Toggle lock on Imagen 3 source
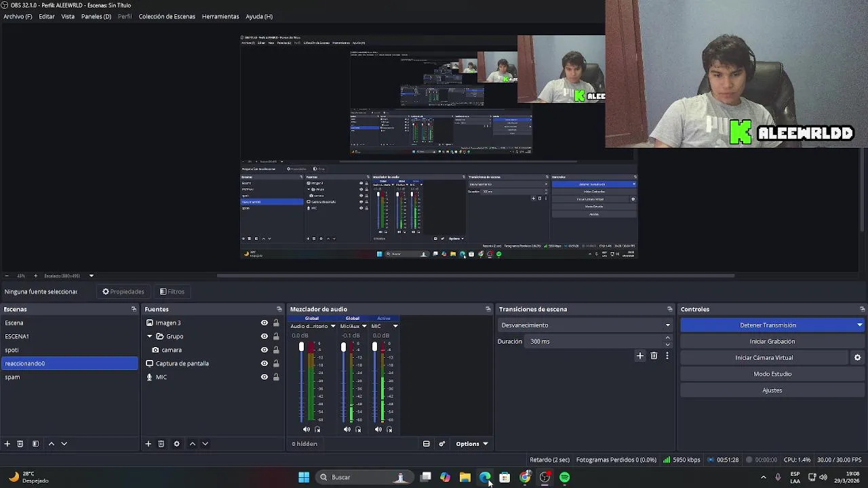Screen dimensions: 868x488 276,323
